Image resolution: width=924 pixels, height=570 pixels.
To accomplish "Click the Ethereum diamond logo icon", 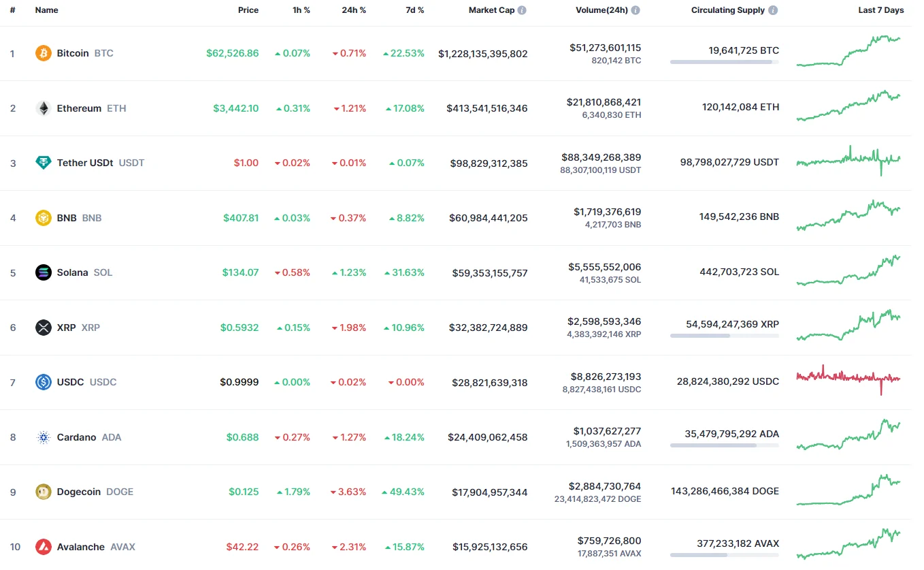I will [x=44, y=108].
